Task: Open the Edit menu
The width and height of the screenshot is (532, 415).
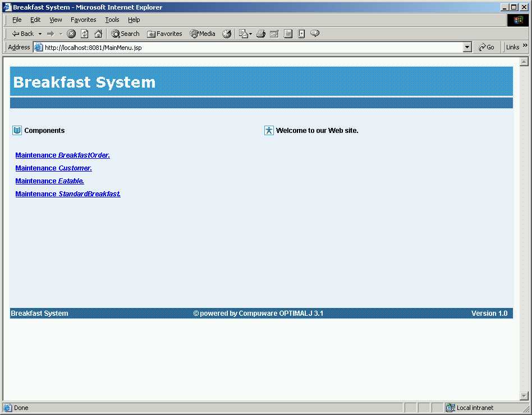Action: coord(35,20)
